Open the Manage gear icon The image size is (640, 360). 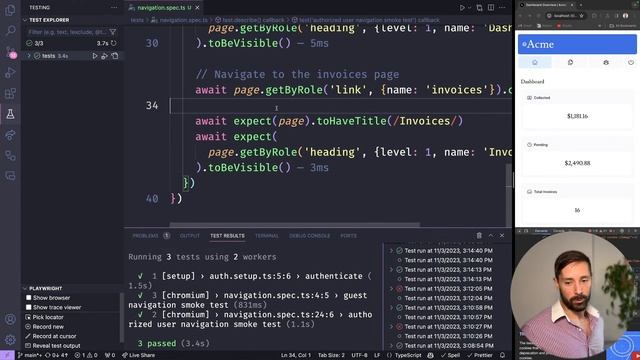pos(10,340)
